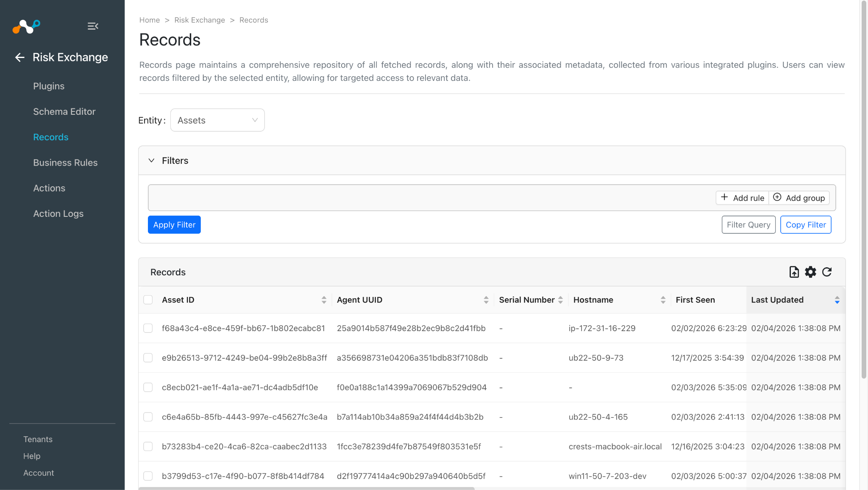The image size is (868, 490).
Task: Add a new filter rule
Action: [x=743, y=198]
